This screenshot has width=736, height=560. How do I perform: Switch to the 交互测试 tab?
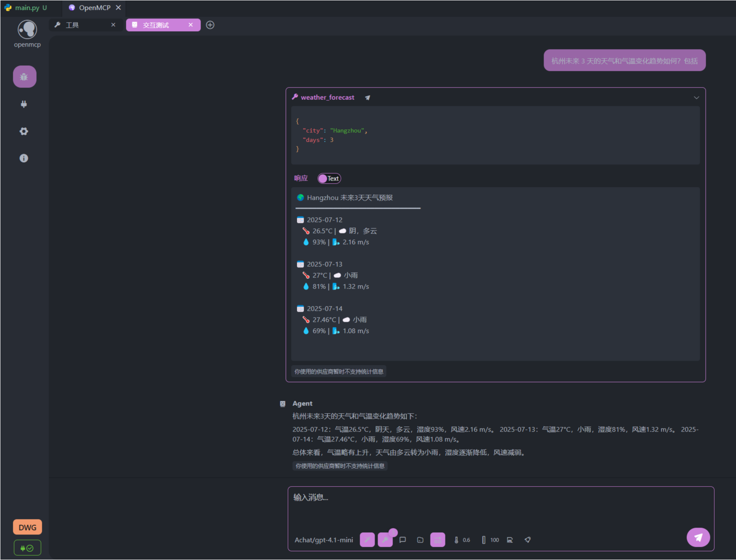click(163, 25)
